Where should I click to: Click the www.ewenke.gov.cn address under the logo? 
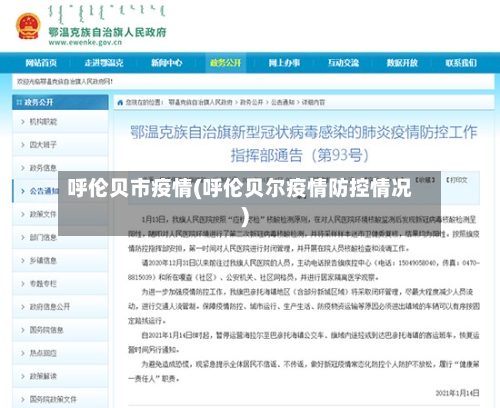85,42
